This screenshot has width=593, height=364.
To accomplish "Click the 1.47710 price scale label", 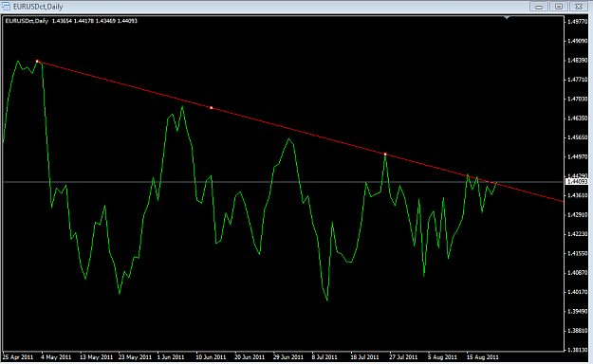I will tap(578, 80).
